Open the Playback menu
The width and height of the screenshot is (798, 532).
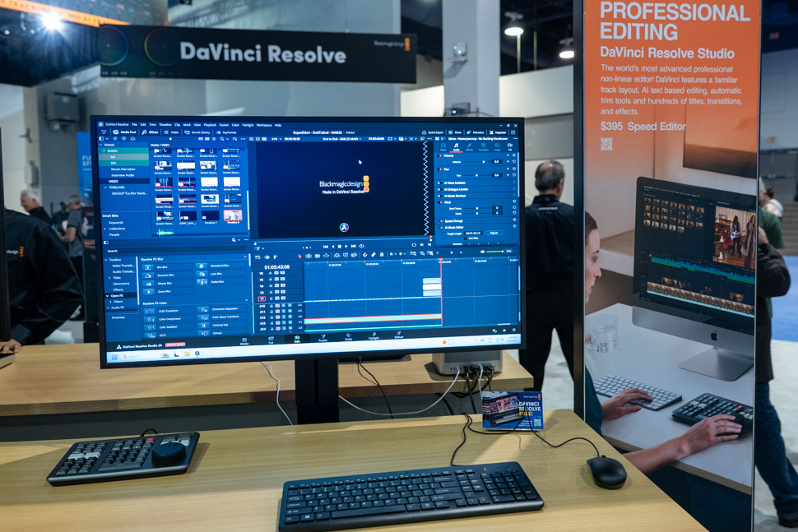click(x=210, y=125)
